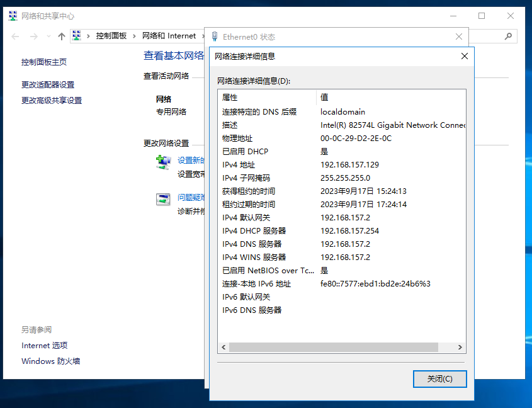The image size is (532, 408).
Task: Select the 租约过期的时间 row
Action: coord(342,205)
